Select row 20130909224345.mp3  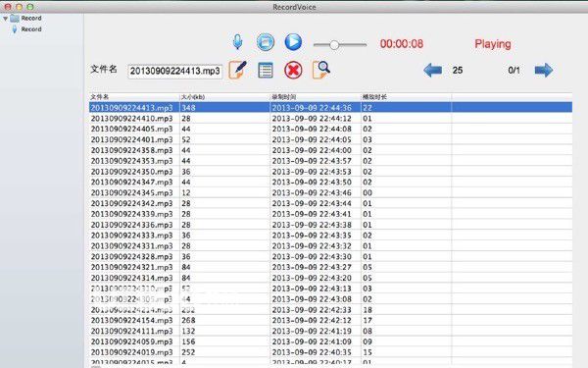(330, 192)
